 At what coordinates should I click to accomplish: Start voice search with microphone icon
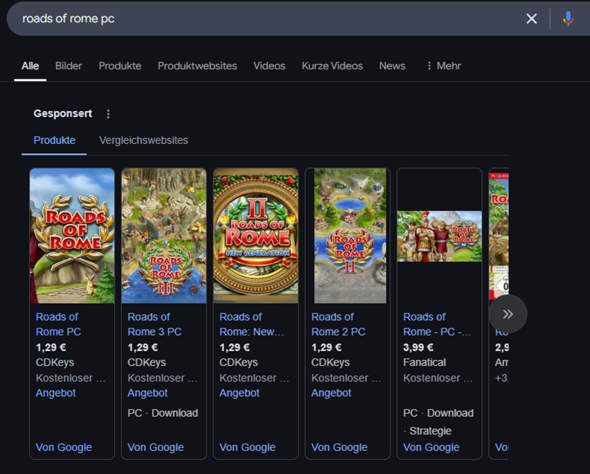[x=568, y=18]
